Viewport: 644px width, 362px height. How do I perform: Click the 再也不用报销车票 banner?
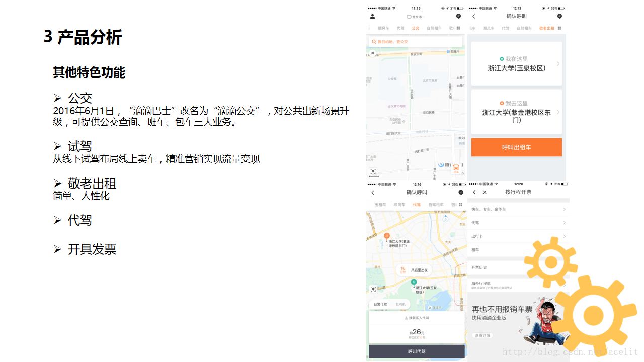click(518, 327)
